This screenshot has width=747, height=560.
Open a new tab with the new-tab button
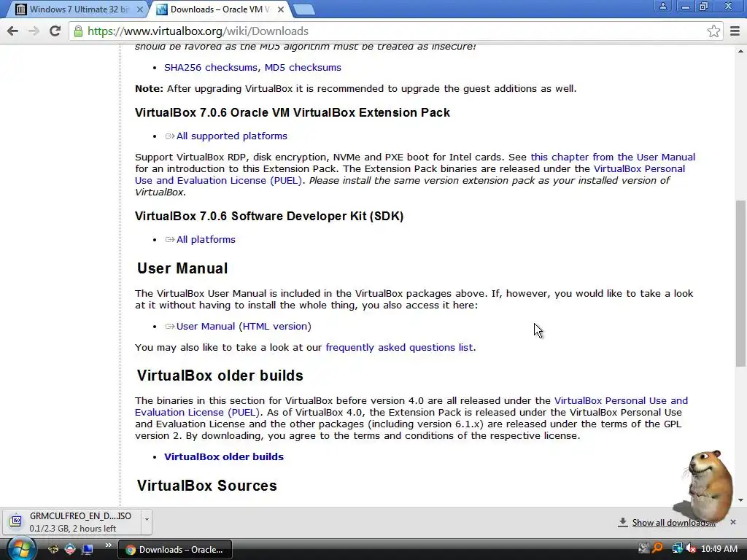coord(303,9)
